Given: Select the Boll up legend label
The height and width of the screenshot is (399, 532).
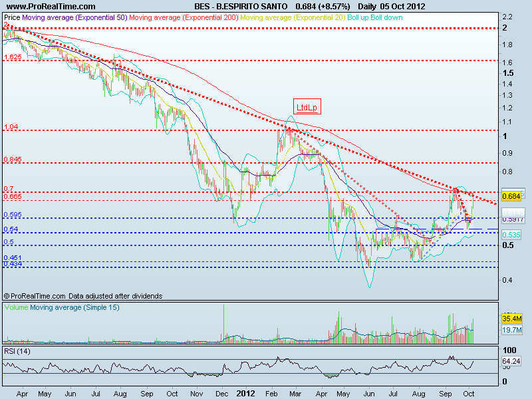Looking at the screenshot, I should pyautogui.click(x=358, y=17).
